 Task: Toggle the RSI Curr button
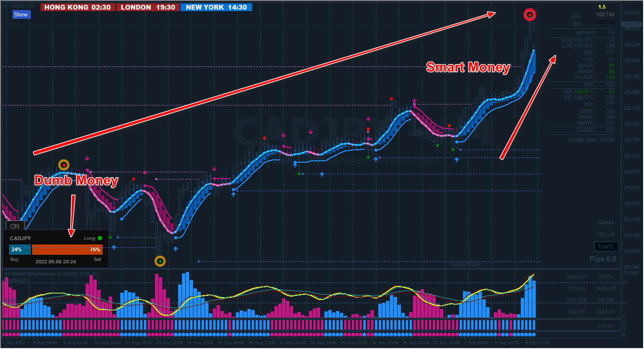pos(577,277)
